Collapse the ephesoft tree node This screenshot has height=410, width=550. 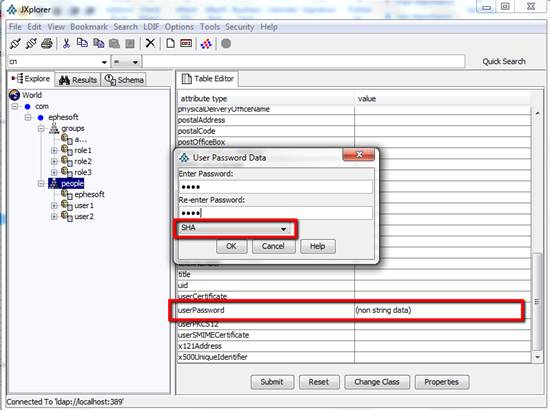pyautogui.click(x=28, y=117)
